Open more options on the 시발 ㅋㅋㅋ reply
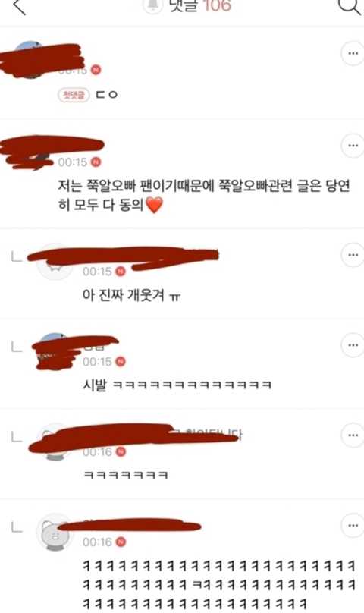Screen dimensions: 364x613 pyautogui.click(x=353, y=345)
